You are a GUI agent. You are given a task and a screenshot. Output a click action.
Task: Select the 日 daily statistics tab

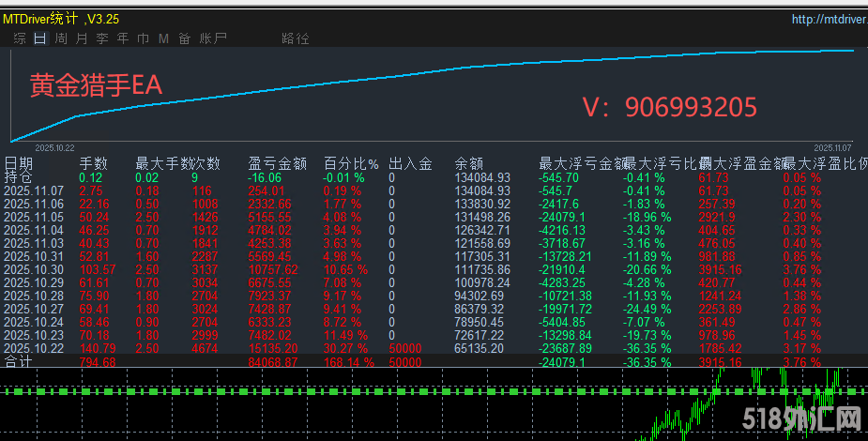(39, 38)
